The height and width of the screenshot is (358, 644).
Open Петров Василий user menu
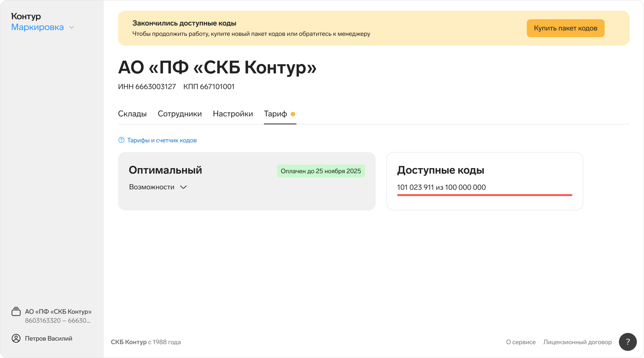coord(48,338)
